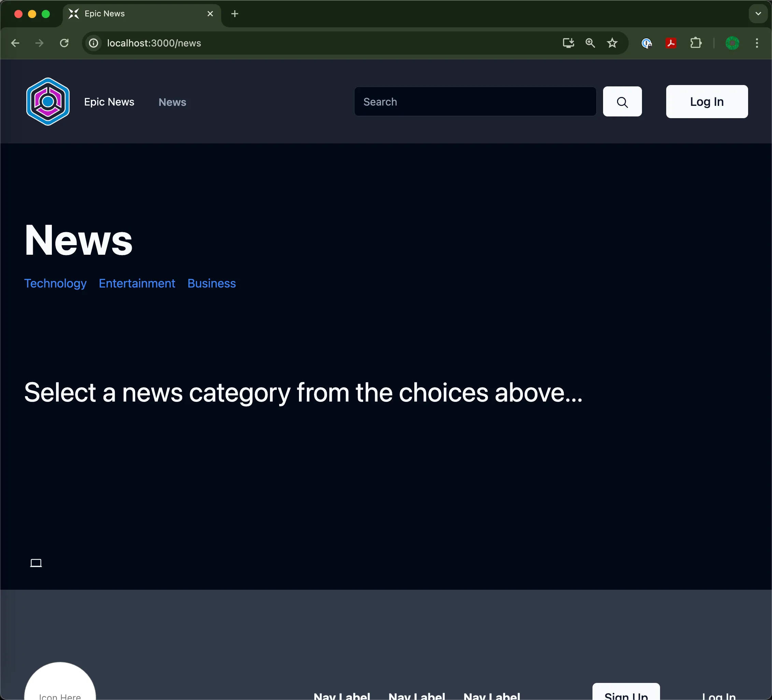The image size is (772, 700).
Task: Go back using browser back arrow
Action: coord(15,43)
